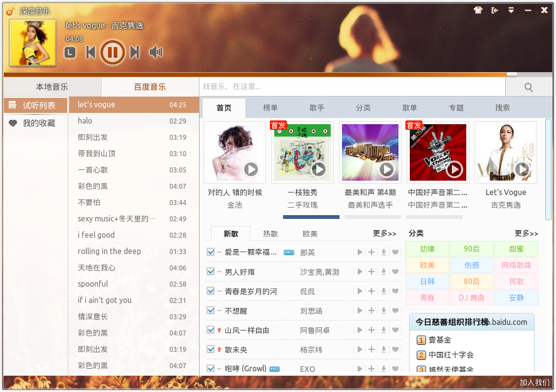Play album 对的人 错的时候
This screenshot has width=556, height=392.
[x=251, y=169]
